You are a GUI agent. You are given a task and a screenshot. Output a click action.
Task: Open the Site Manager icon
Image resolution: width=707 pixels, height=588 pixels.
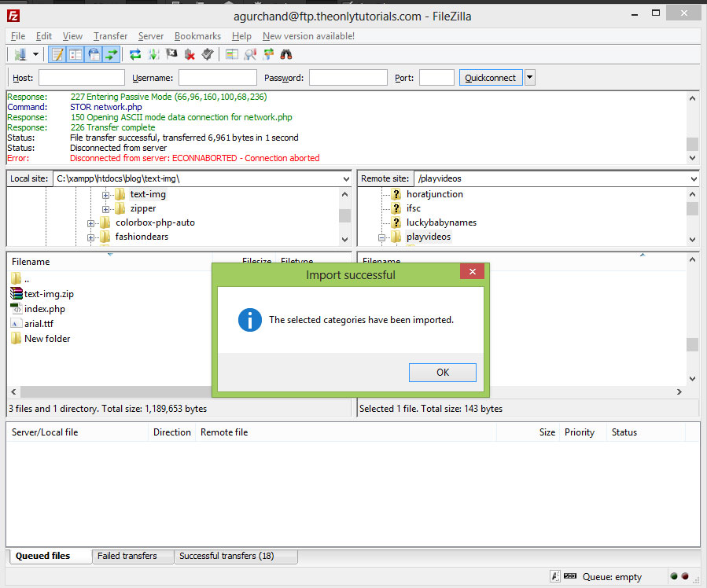point(20,54)
